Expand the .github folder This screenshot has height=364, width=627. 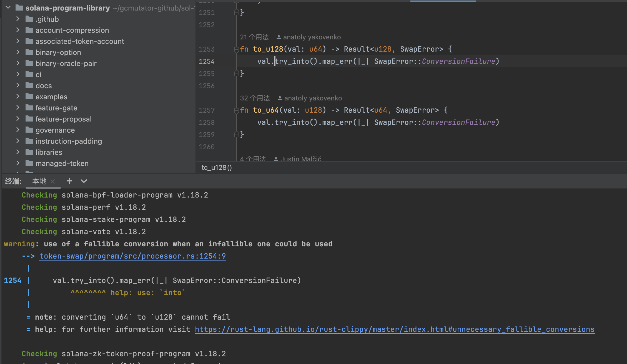coord(18,19)
